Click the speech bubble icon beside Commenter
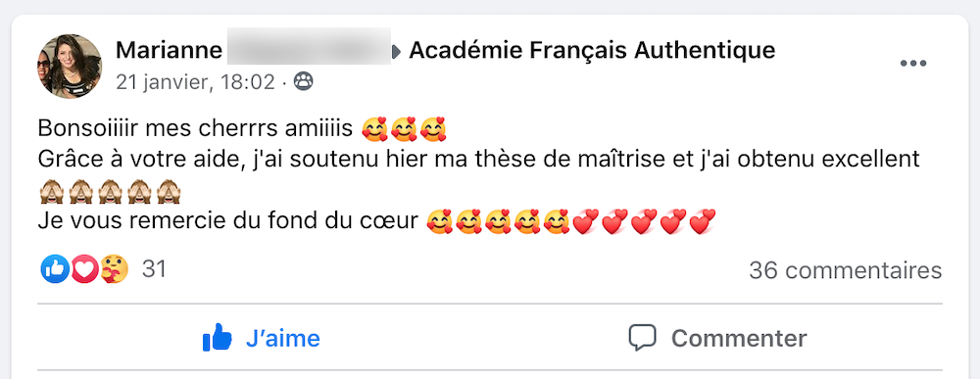The image size is (980, 379). 642,338
